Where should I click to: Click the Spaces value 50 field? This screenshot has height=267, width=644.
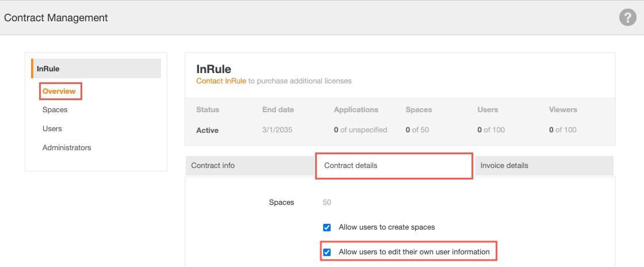pyautogui.click(x=327, y=203)
